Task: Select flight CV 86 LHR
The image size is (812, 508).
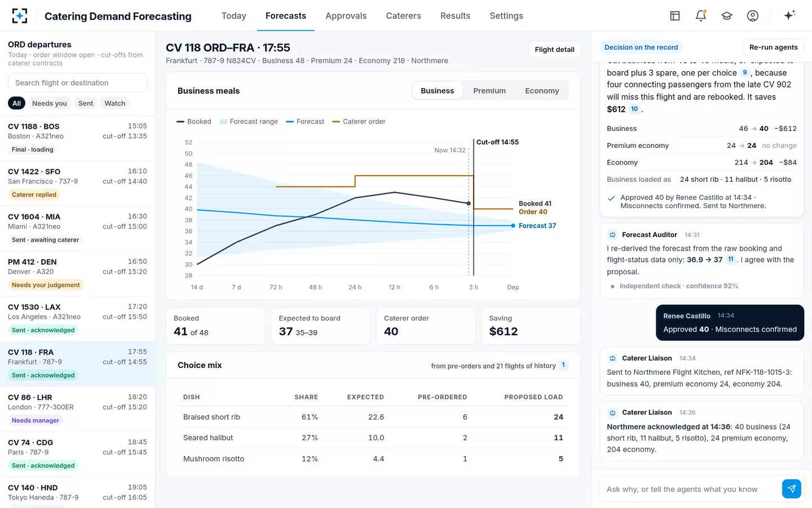Action: pyautogui.click(x=77, y=409)
